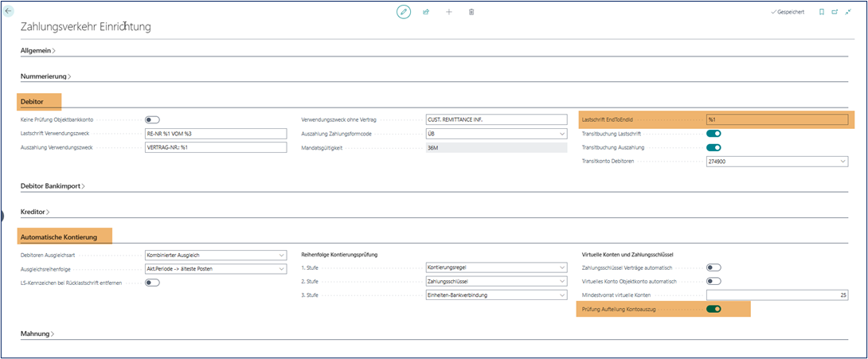This screenshot has width=868, height=359.
Task: Click the Gespeichert status indicator
Action: 788,12
